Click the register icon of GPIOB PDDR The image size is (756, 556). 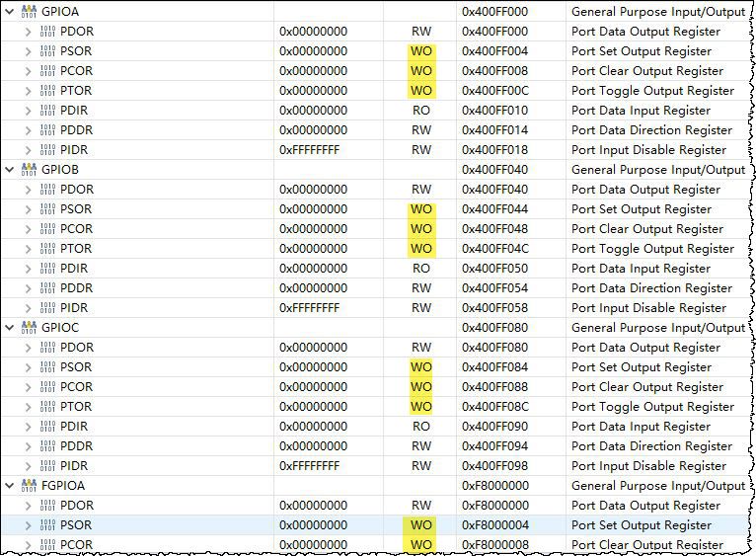[x=47, y=288]
